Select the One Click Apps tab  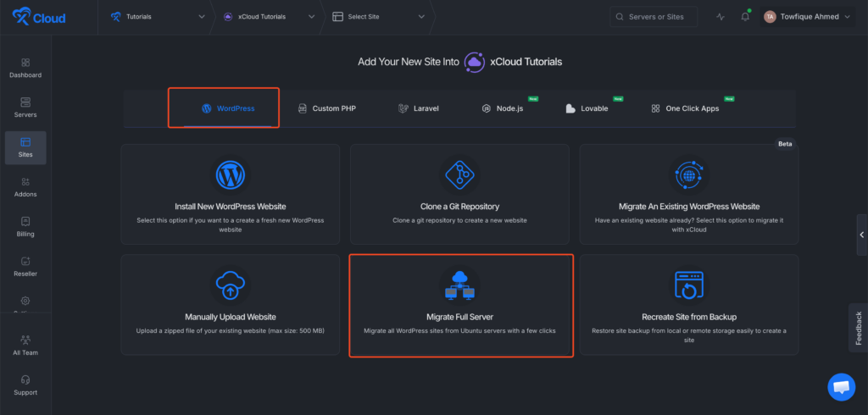[687, 108]
